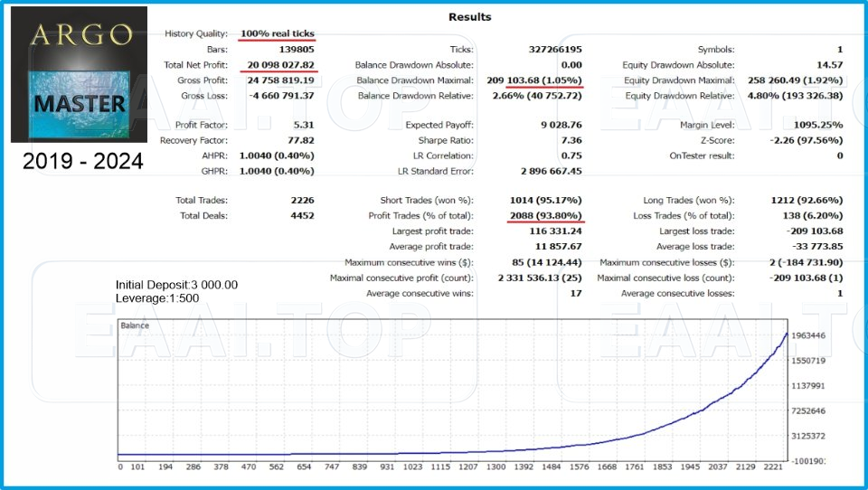The image size is (868, 490).
Task: Click the Sharpe Ratio value 7.36
Action: coord(568,140)
